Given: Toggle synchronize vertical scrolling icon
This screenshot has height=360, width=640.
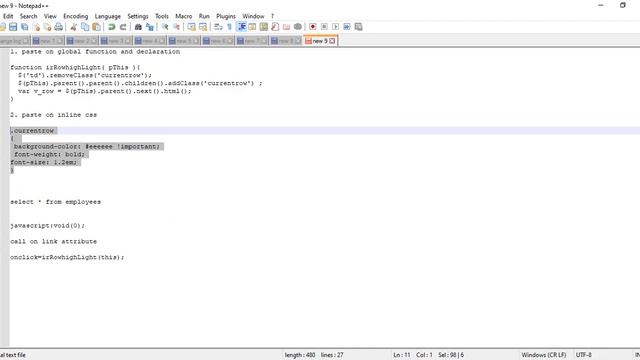Looking at the screenshot, I should (x=191, y=27).
